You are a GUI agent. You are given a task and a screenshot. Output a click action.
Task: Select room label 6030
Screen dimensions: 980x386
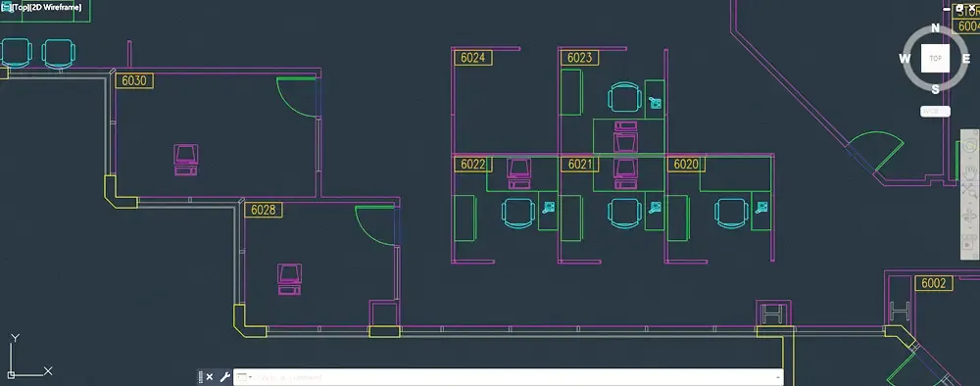(x=134, y=80)
